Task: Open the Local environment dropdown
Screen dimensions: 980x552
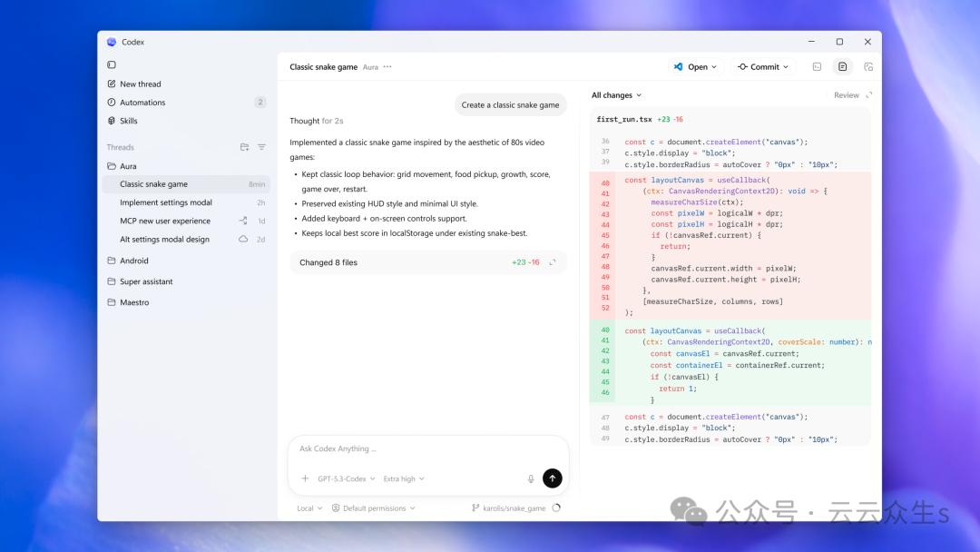Action: pos(309,508)
